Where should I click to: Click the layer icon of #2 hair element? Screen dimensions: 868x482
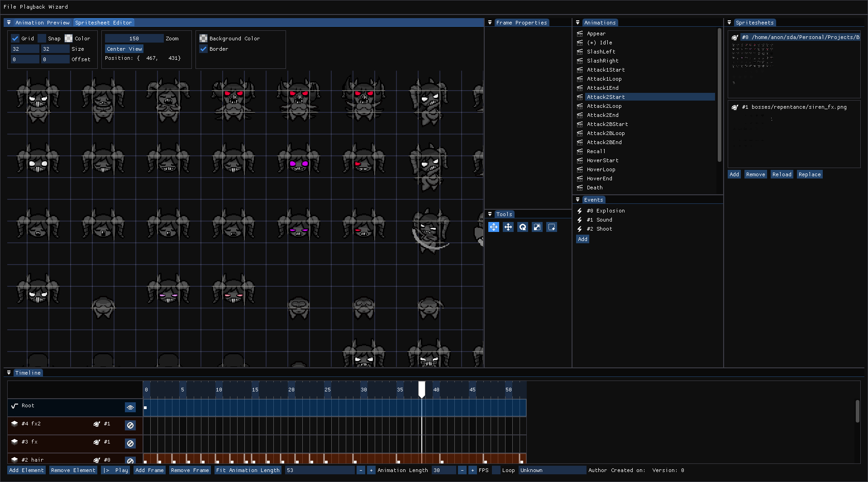tap(14, 460)
